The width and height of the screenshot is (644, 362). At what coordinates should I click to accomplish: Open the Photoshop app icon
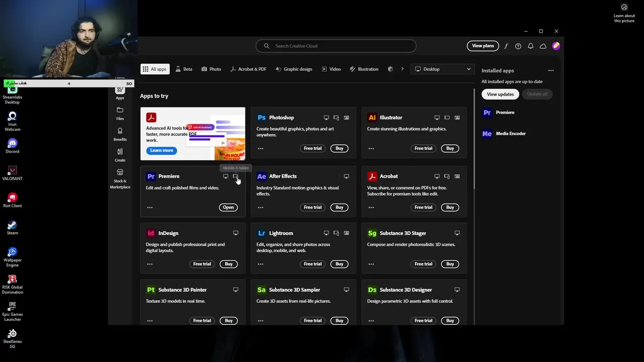pos(261,118)
